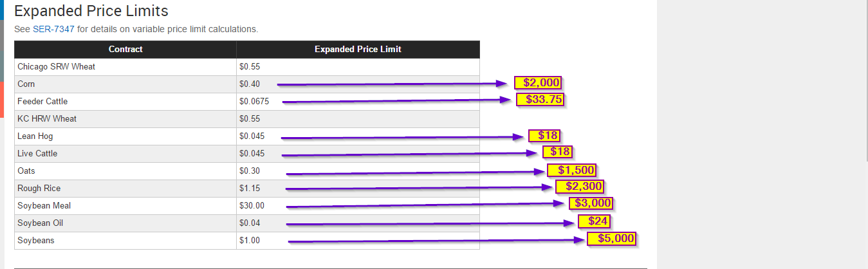Click the Live Cattle contract cell
Viewport: 868px width, 269px height.
click(125, 154)
